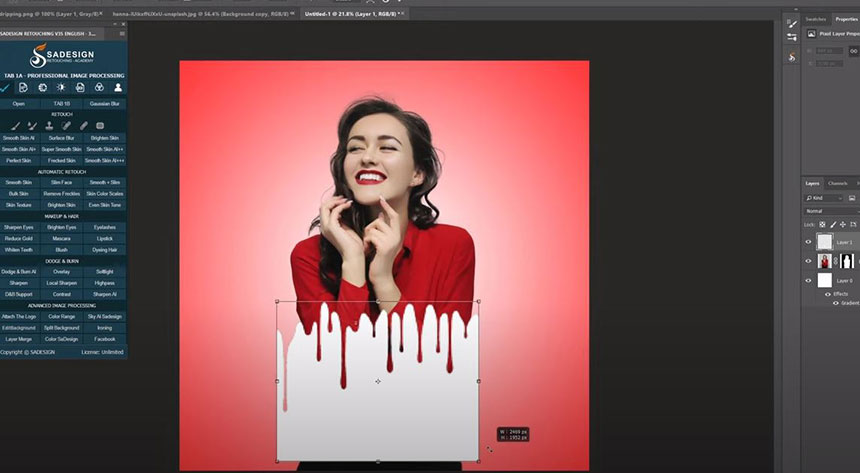Viewport: 860px width, 473px height.
Task: Click the lock transparent pixels icon
Action: [x=822, y=224]
